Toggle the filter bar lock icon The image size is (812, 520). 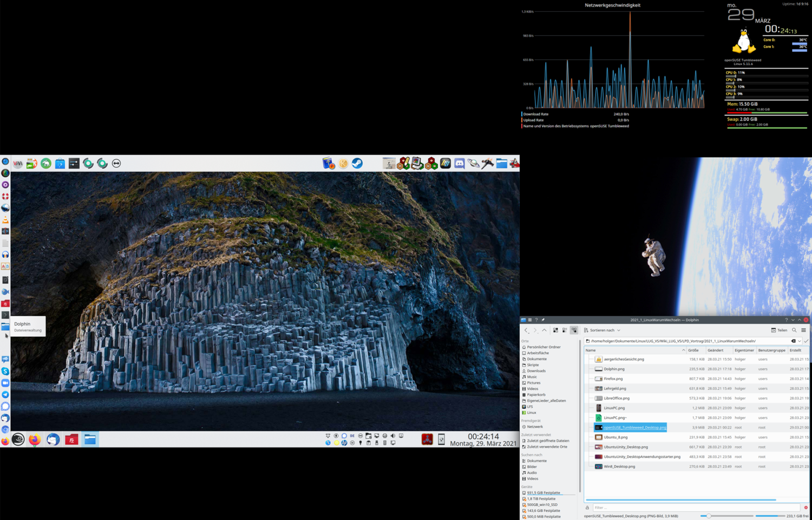pyautogui.click(x=587, y=508)
